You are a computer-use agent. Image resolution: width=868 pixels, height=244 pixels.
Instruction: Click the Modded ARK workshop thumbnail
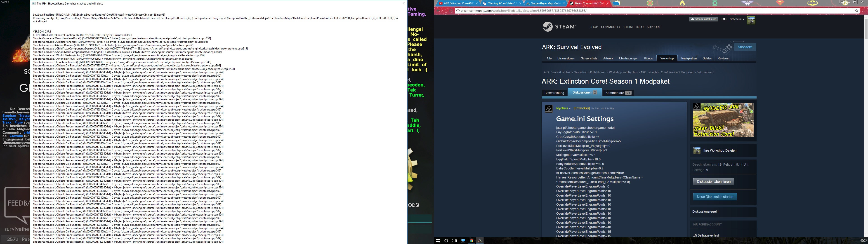723,120
